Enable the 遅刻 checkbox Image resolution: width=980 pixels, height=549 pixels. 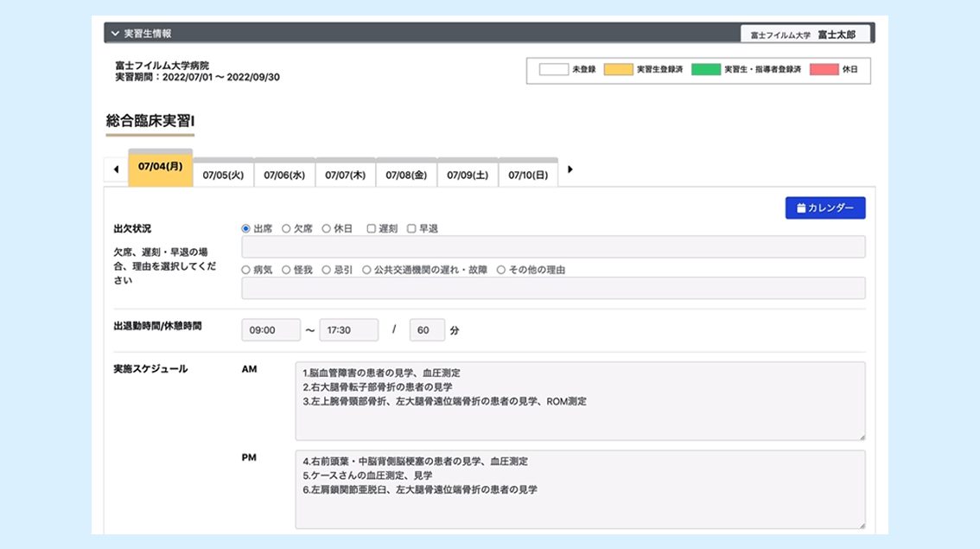[372, 229]
